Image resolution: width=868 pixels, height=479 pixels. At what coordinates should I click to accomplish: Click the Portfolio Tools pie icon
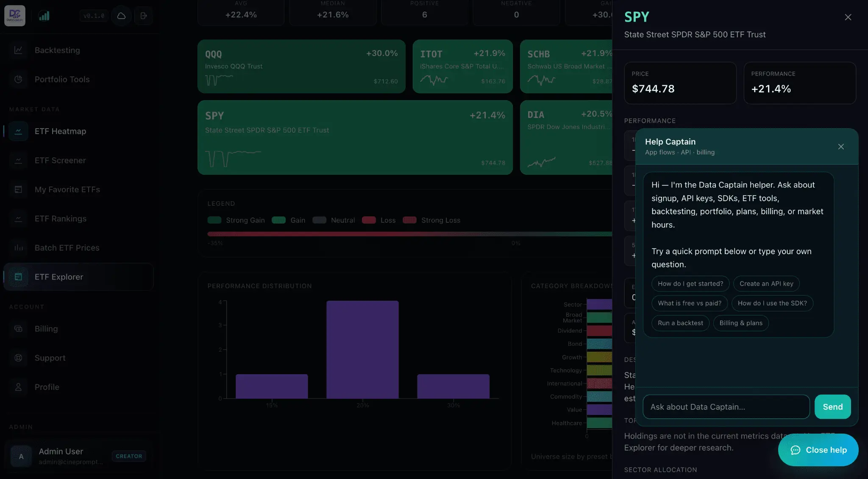point(18,79)
